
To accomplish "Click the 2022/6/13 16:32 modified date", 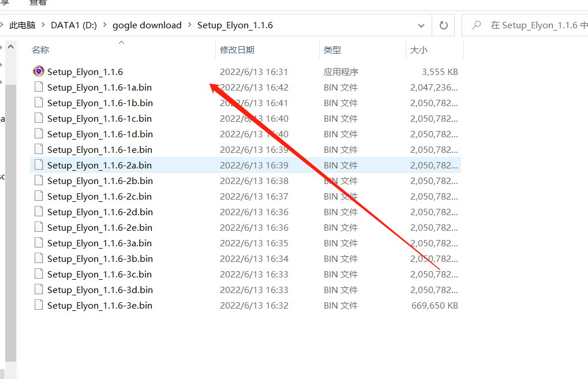I will tap(254, 306).
